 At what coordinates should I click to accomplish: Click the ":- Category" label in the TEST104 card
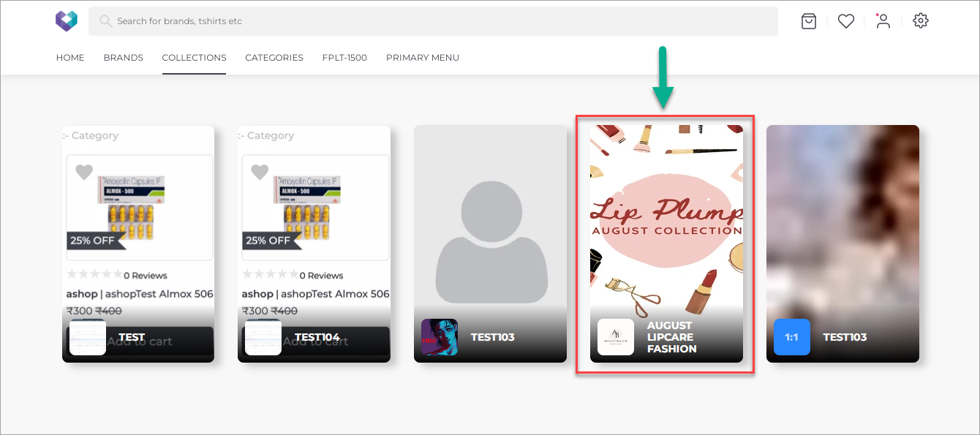266,135
